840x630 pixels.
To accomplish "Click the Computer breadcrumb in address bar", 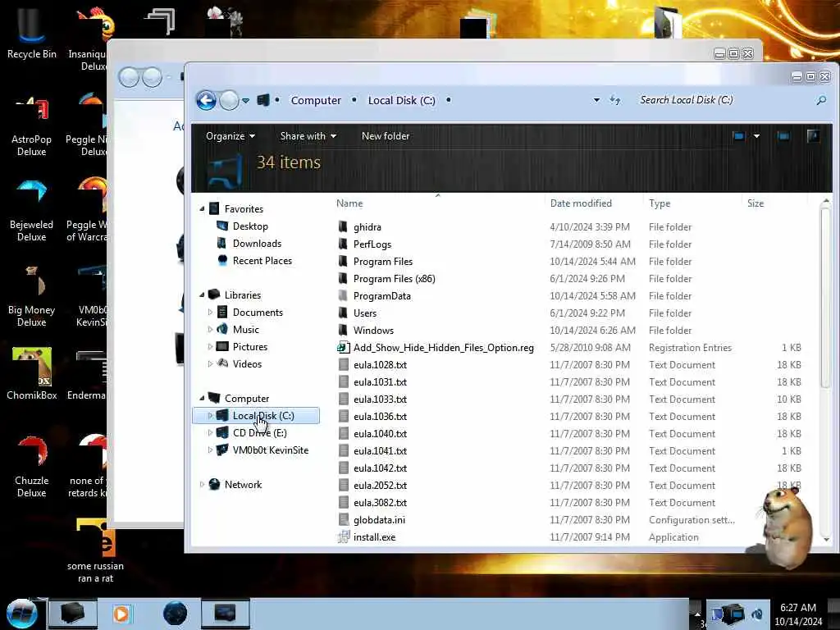I will coord(316,100).
